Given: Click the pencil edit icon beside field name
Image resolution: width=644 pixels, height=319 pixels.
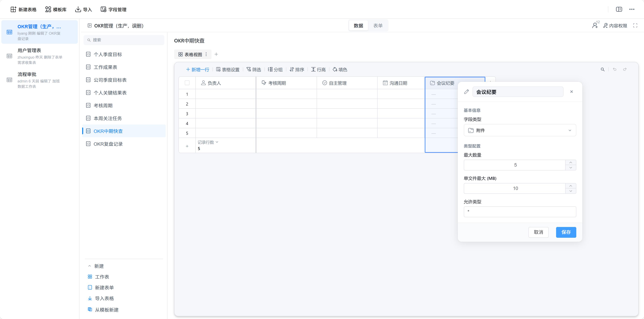Looking at the screenshot, I should (x=466, y=92).
